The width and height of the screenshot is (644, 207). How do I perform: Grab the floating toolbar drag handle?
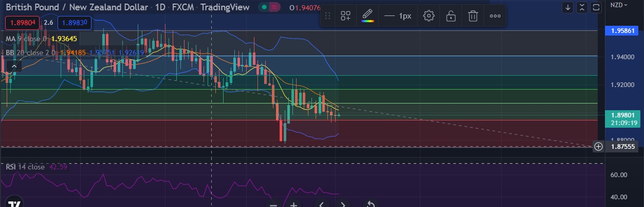[328, 16]
